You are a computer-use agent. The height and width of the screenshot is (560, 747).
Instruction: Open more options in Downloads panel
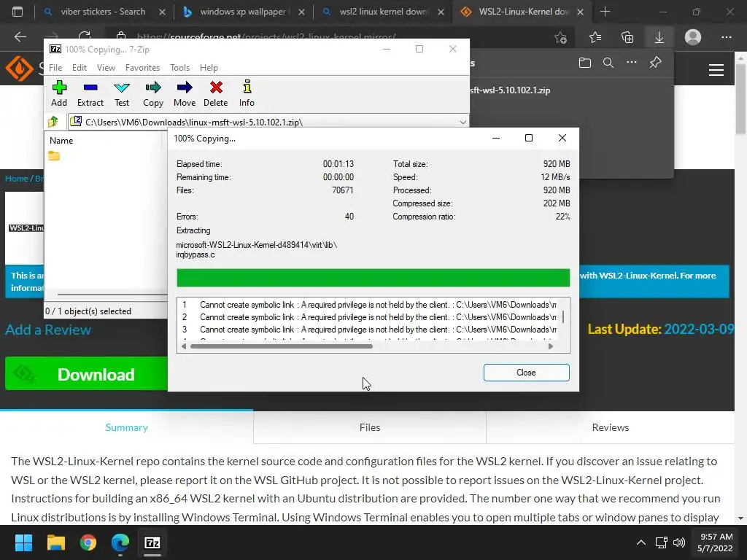(x=632, y=63)
